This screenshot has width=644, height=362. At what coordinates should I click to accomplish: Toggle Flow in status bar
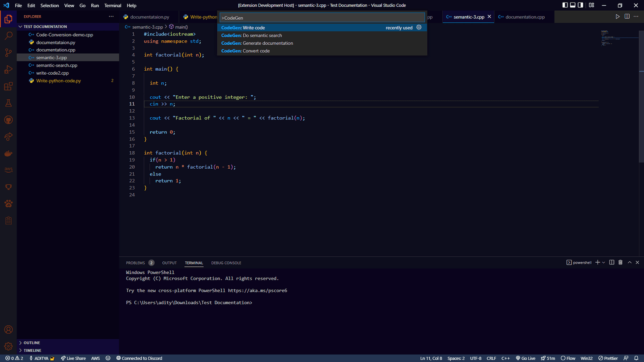[x=568, y=358]
